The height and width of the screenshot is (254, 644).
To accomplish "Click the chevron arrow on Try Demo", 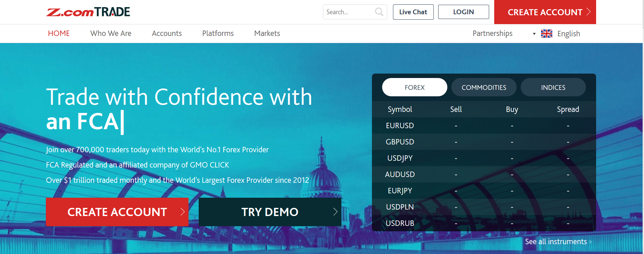I will click(x=335, y=212).
